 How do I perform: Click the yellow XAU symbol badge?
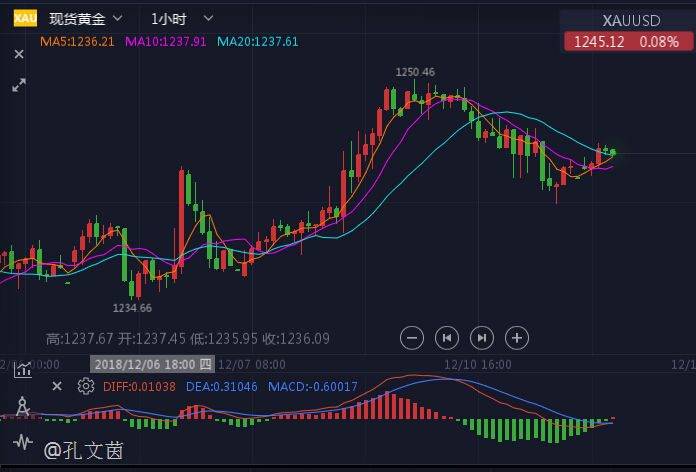tap(24, 18)
